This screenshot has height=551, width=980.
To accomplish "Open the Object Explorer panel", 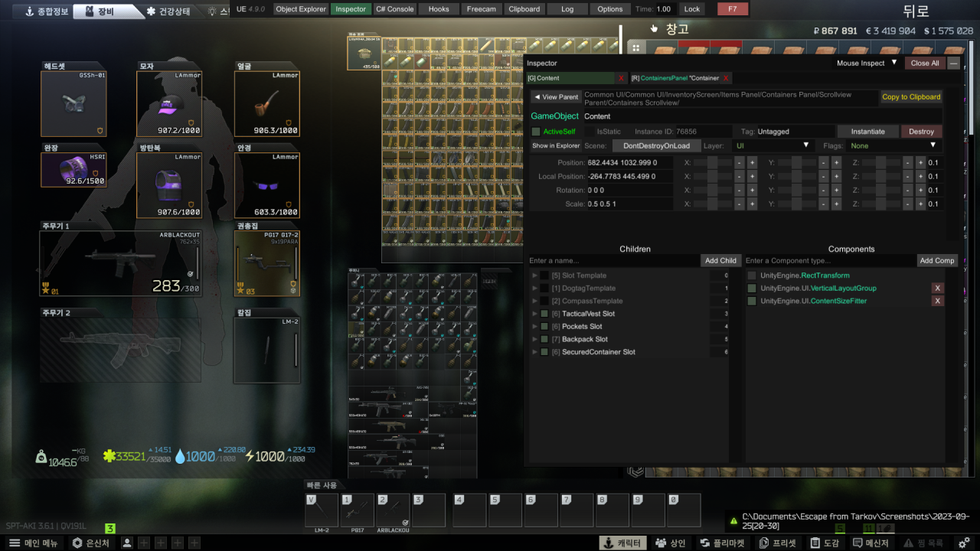I will click(301, 9).
